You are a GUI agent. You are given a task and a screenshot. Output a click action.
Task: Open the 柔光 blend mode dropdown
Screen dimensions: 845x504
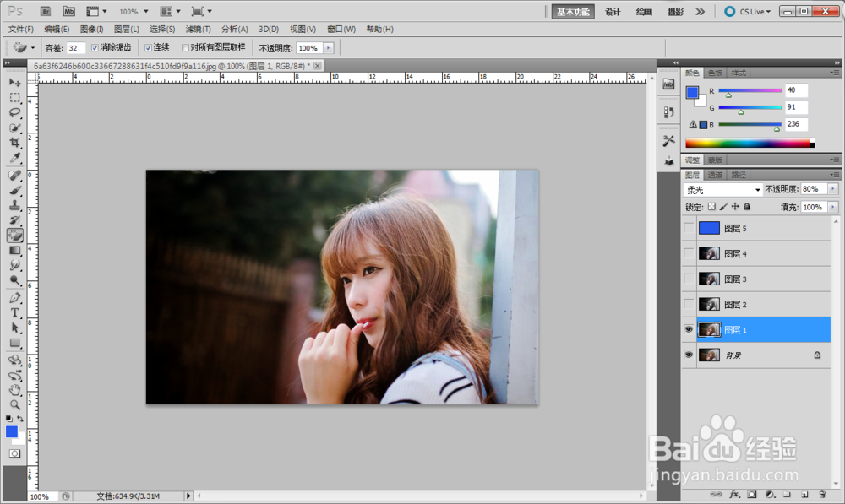(723, 190)
